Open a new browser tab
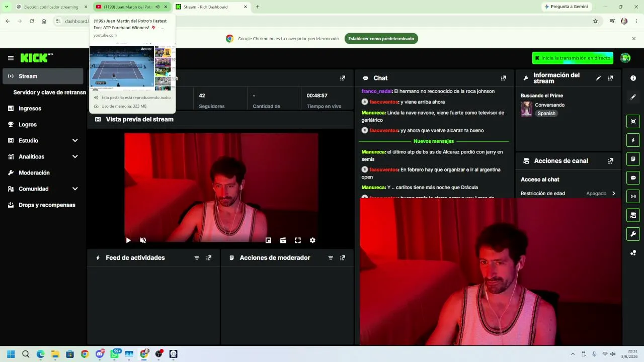The image size is (644, 362). point(258,7)
